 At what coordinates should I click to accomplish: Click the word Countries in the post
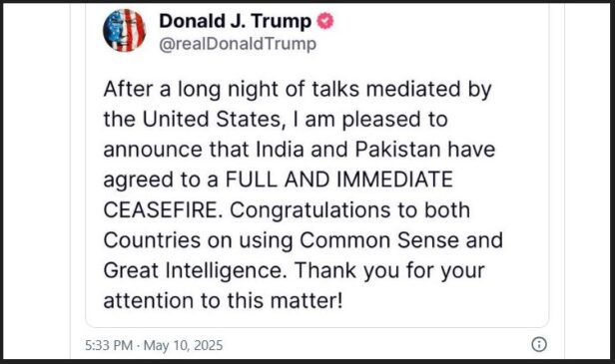click(x=152, y=240)
